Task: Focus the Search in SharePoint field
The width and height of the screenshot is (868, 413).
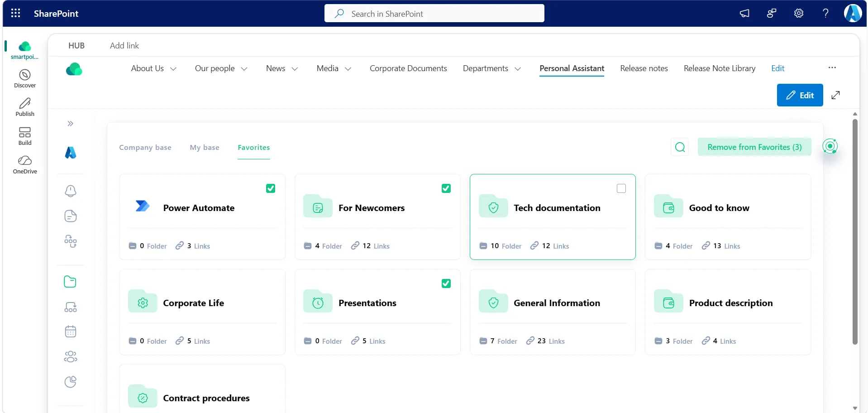Action: (434, 14)
